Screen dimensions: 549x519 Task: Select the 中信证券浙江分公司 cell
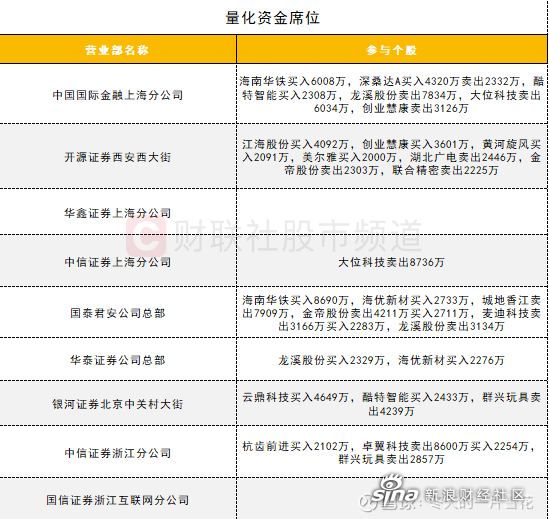(x=118, y=452)
